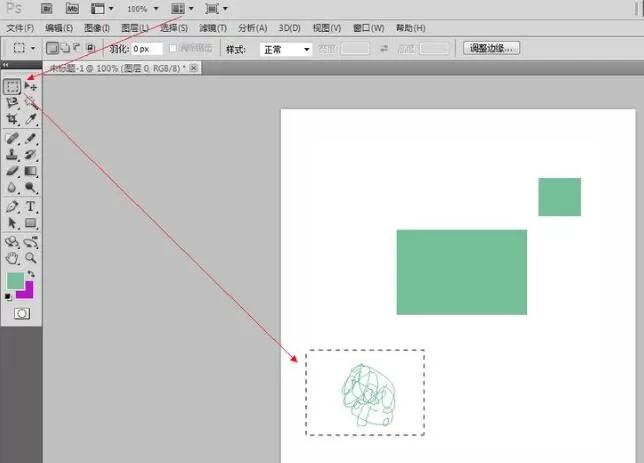This screenshot has height=463, width=644.
Task: Open the style dropdown showing 正常
Action: pos(286,50)
